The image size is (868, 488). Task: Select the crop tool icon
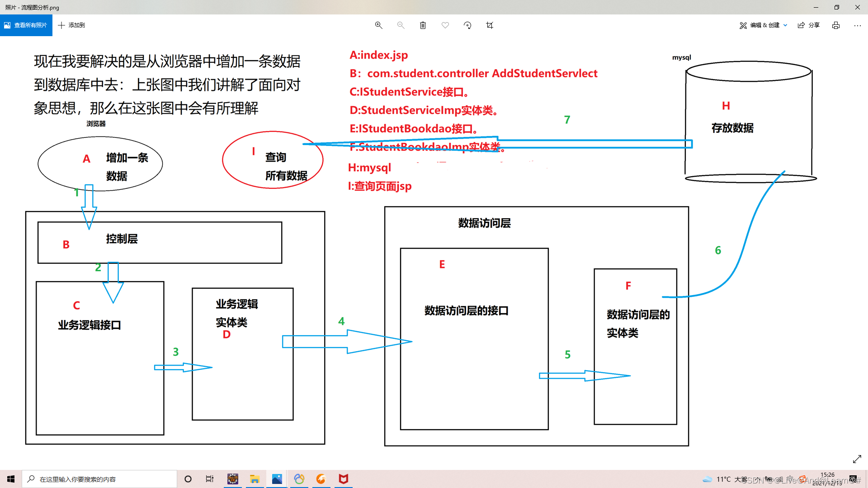[x=490, y=25]
